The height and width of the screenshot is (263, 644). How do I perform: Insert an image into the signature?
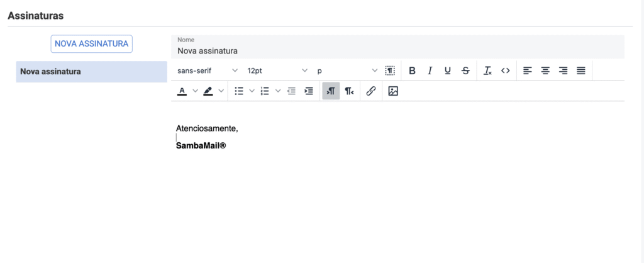[x=393, y=91]
